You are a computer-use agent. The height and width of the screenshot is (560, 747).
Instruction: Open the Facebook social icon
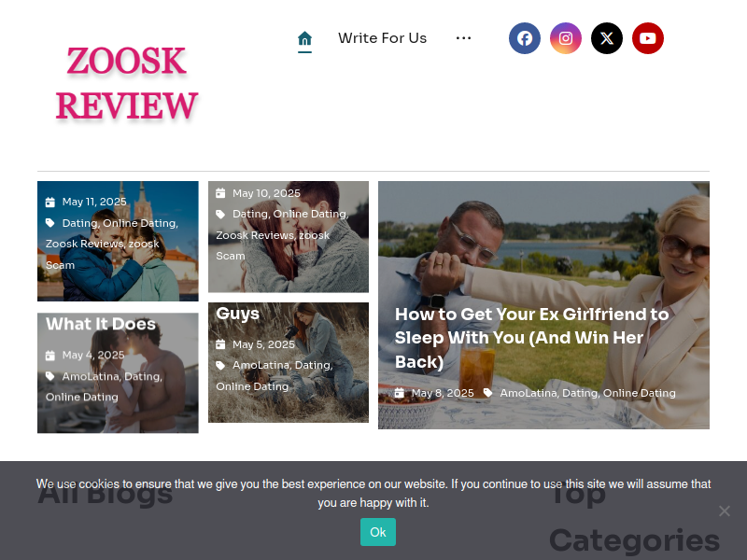click(524, 38)
